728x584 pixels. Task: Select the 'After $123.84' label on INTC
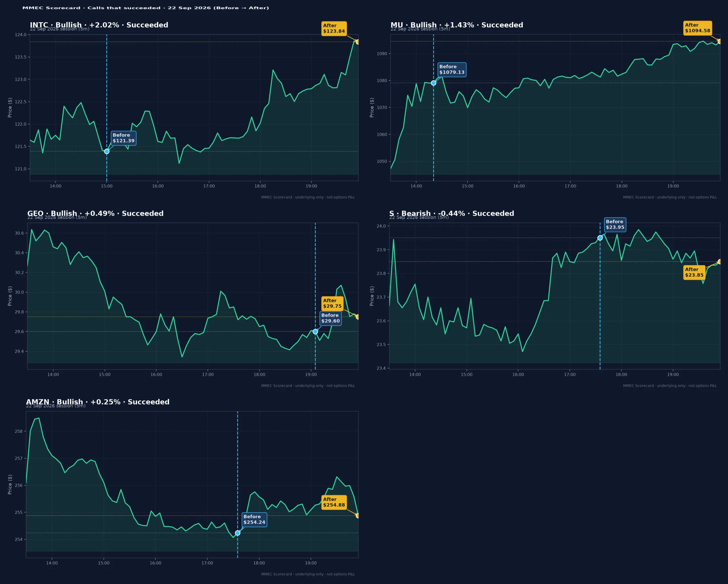[334, 28]
